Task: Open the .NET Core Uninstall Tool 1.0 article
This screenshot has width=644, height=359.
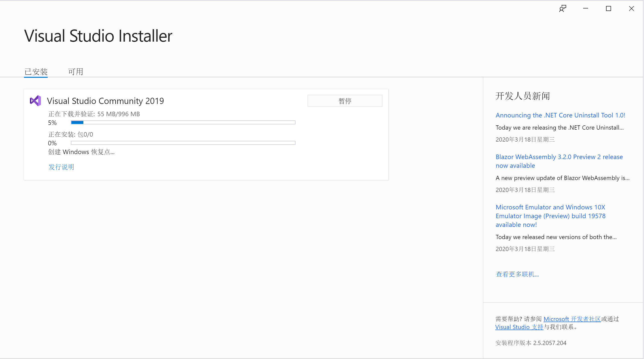Action: pyautogui.click(x=560, y=115)
